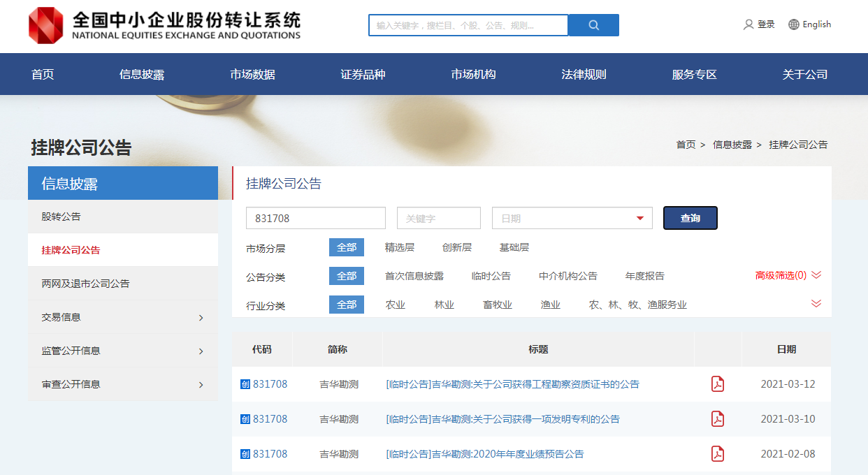This screenshot has height=475, width=868.
Task: Open 法律规则 navigation menu
Action: point(584,75)
